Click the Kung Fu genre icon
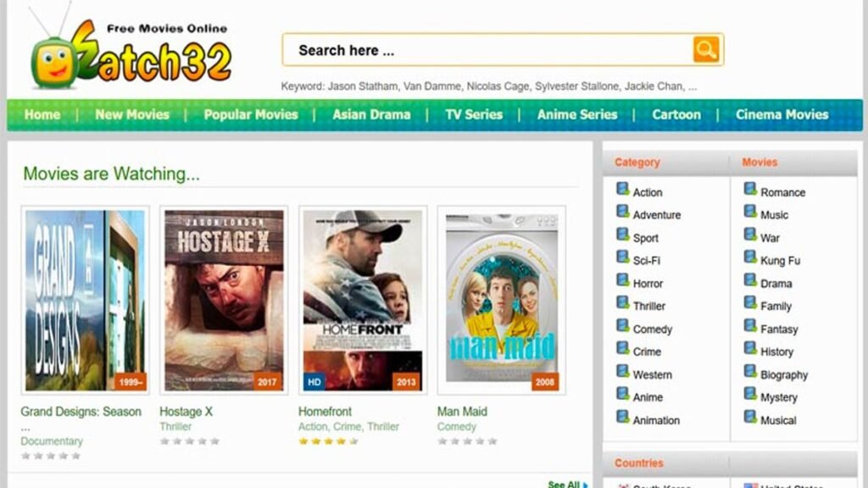 [749, 260]
